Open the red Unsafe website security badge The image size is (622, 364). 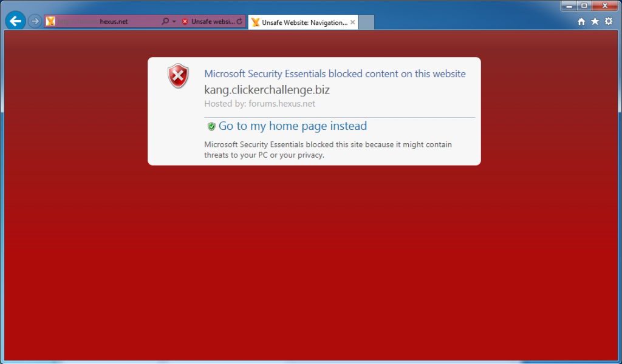tap(208, 22)
